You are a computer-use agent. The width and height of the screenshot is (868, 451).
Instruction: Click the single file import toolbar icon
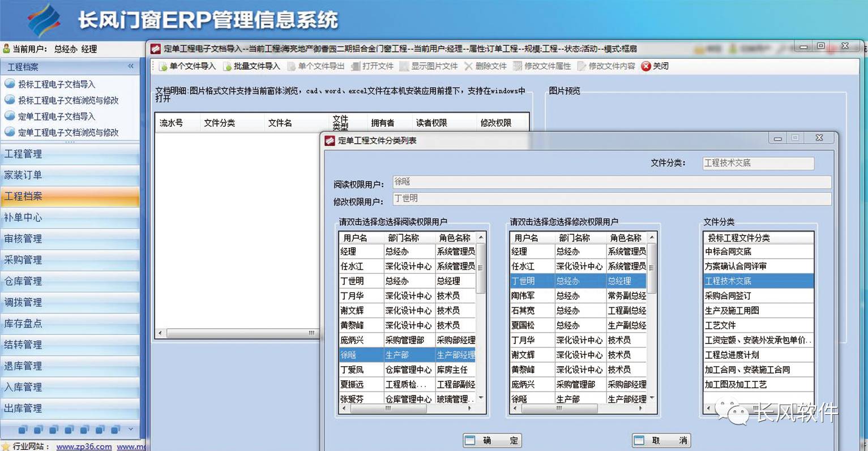coord(163,67)
